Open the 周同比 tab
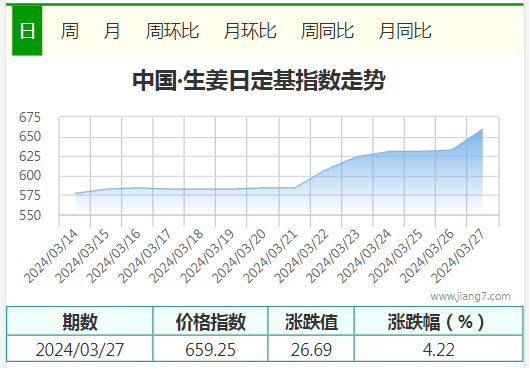 click(x=327, y=31)
